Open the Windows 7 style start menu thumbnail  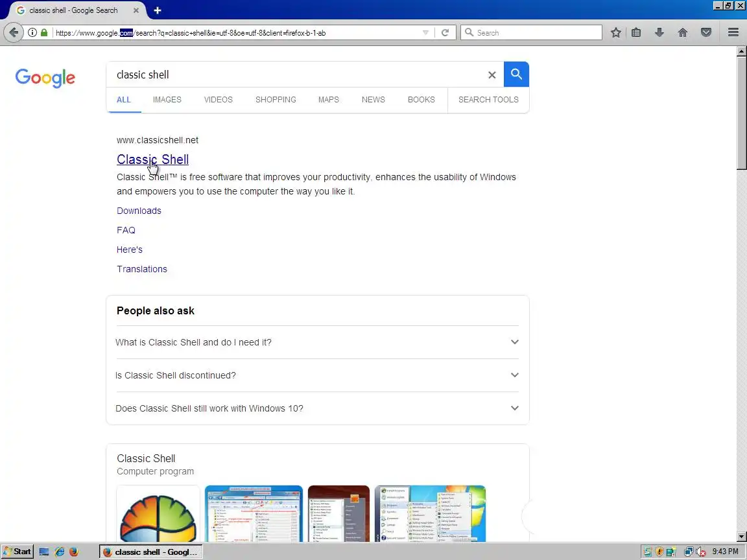(430, 514)
